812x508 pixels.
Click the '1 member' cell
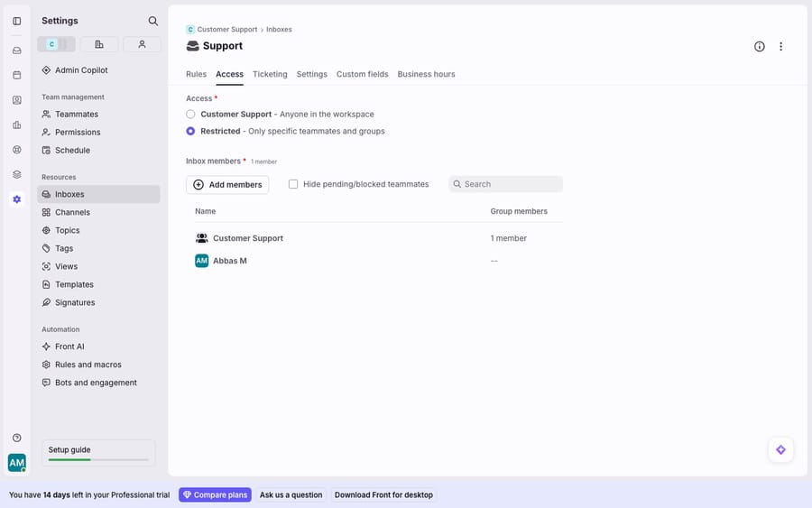pyautogui.click(x=509, y=238)
